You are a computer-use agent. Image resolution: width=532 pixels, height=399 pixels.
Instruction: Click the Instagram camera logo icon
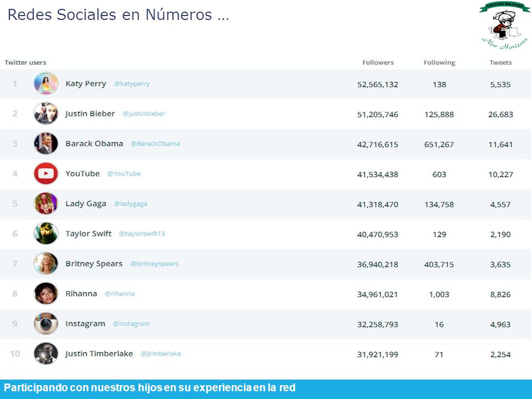[x=46, y=324]
